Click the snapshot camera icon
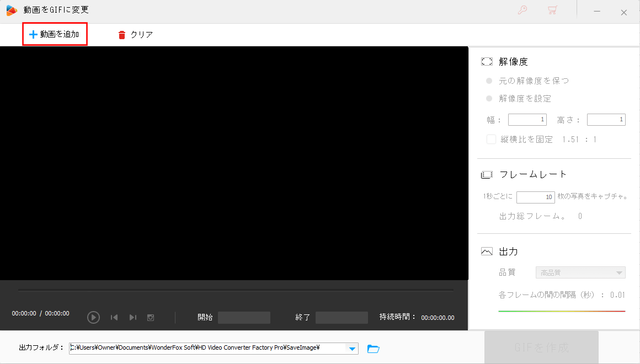 click(x=151, y=318)
